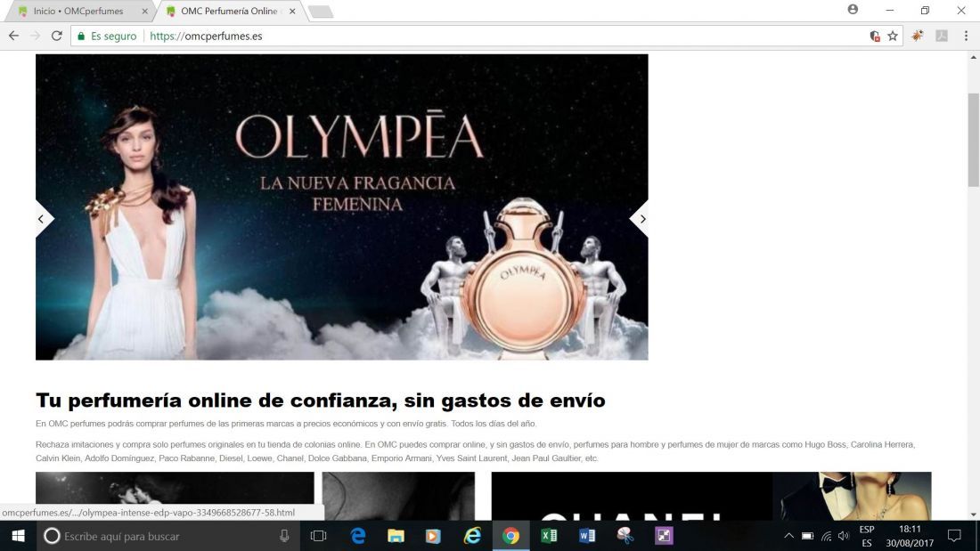Open the Snipping Tool taskbar icon
This screenshot has width=980, height=551.
(x=625, y=536)
